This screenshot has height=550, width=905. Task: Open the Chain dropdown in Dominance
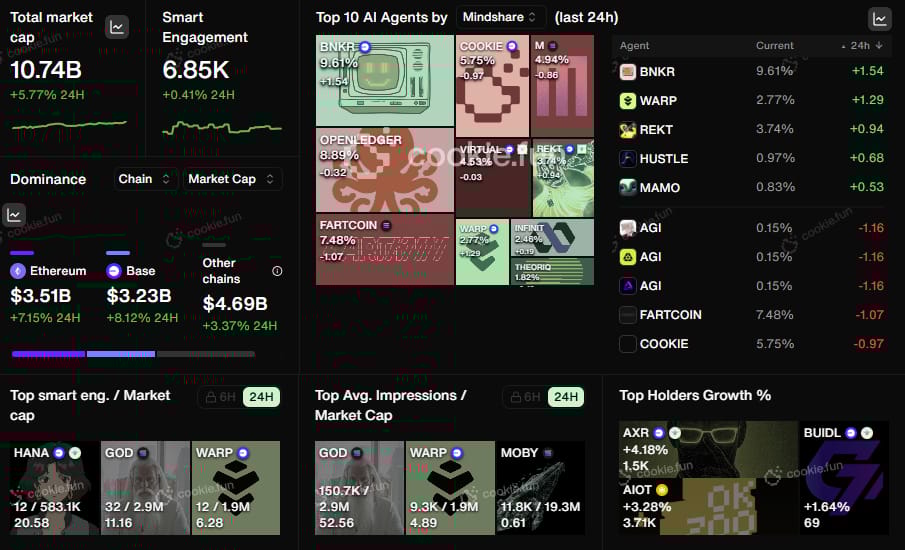pyautogui.click(x=144, y=179)
